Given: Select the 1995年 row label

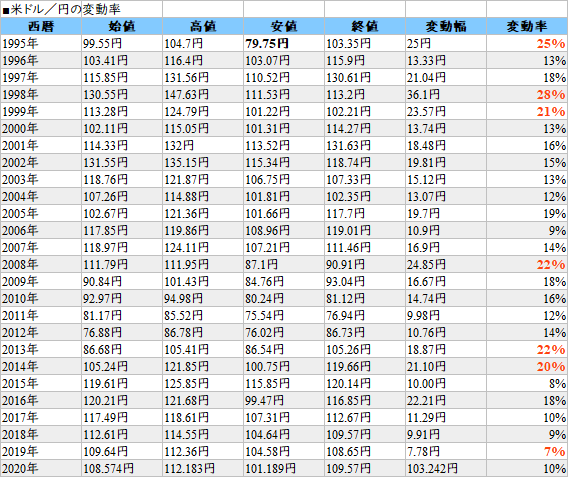Looking at the screenshot, I should pos(20,43).
